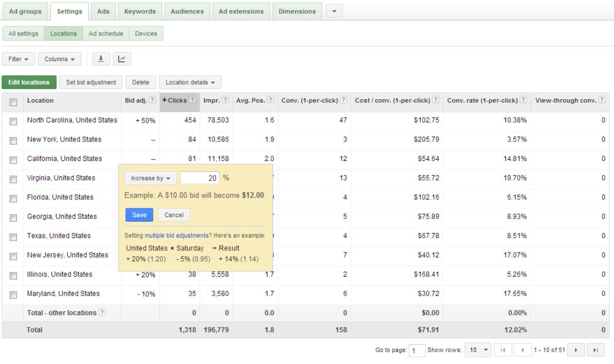Viewport: 614px width, 364px height.
Task: Click Set bid adjustment button
Action: [91, 82]
